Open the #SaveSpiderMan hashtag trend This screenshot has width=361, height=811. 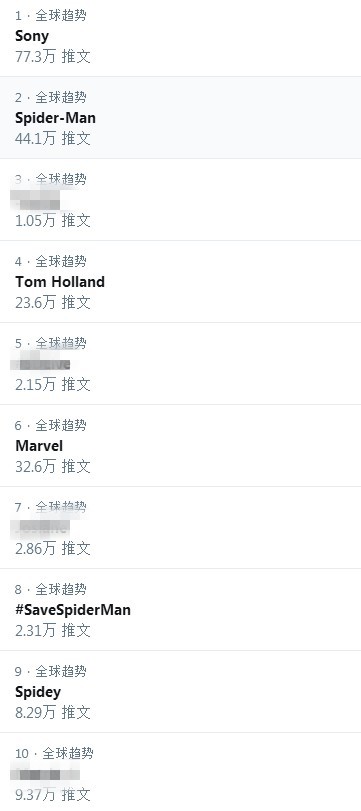pos(180,610)
